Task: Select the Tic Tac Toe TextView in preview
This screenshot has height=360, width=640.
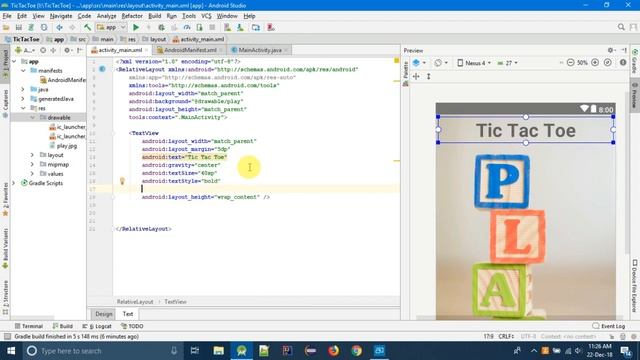Action: 526,130
